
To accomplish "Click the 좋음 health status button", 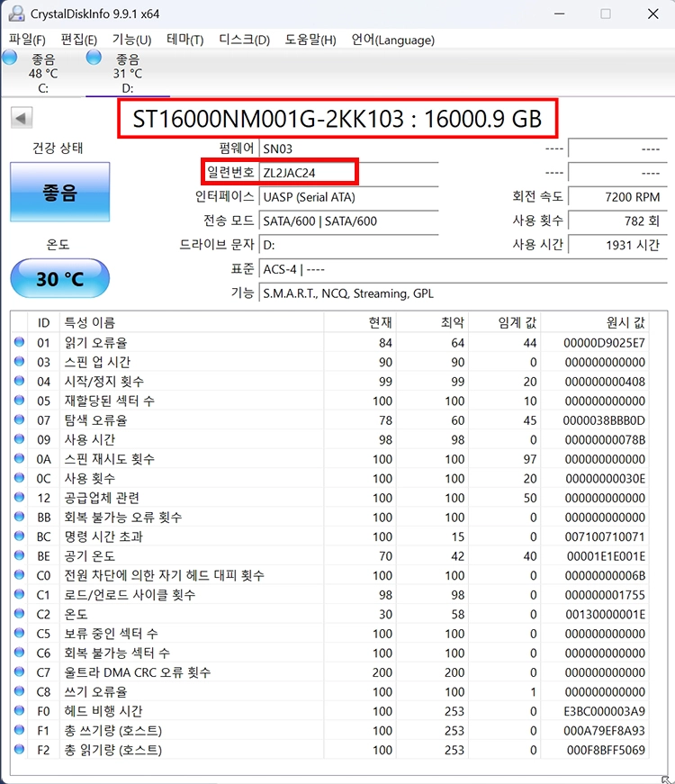I will pos(60,192).
